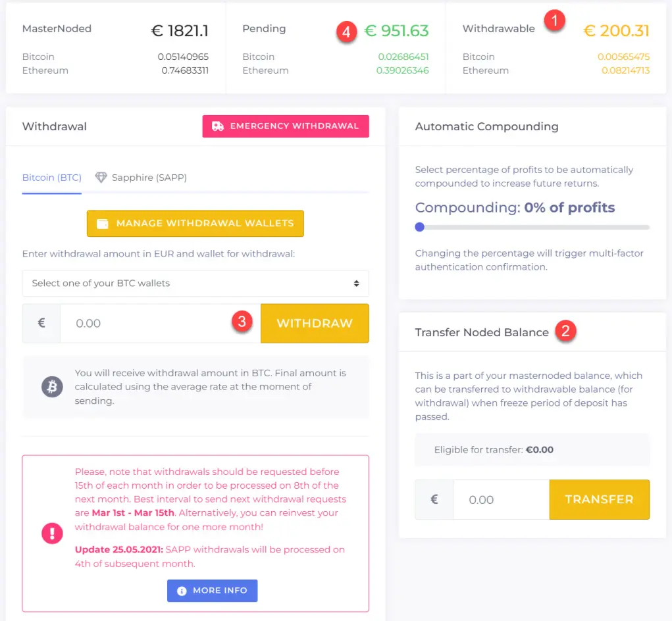The image size is (672, 621).
Task: Click red marker number 4 near Pending
Action: tap(347, 32)
